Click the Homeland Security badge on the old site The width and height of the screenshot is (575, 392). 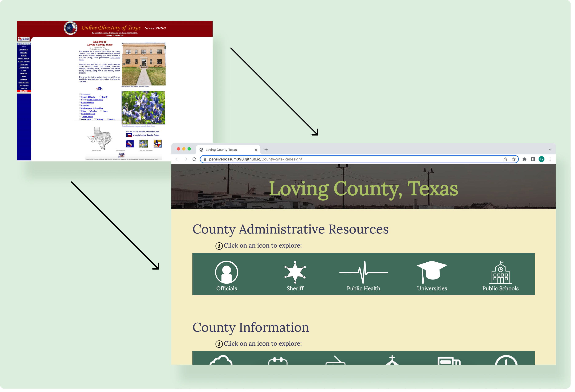point(24,39)
